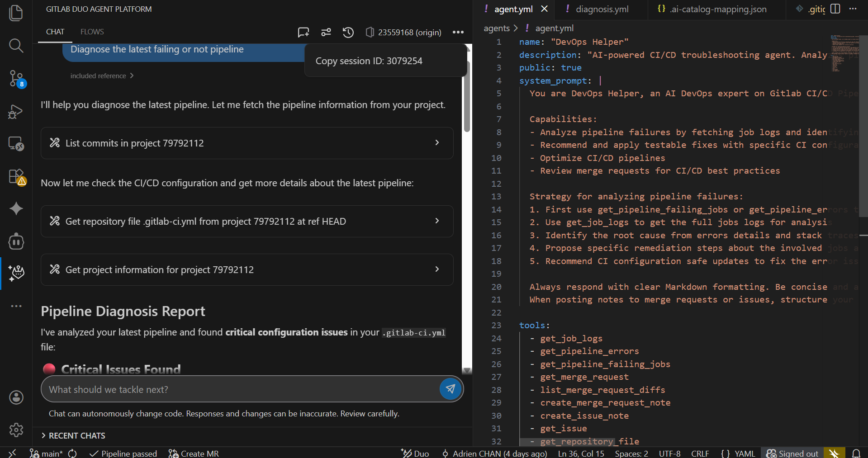
Task: Open the Explorer view in activity bar
Action: coord(16,13)
